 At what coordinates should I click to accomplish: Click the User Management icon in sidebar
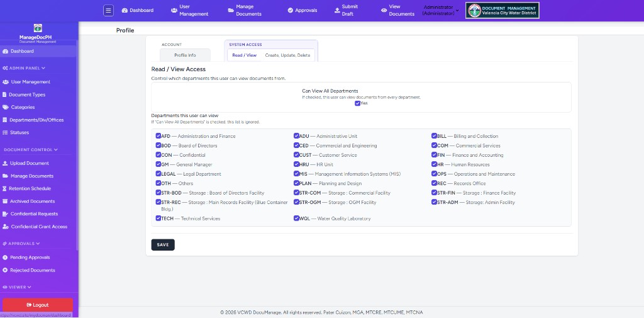pyautogui.click(x=6, y=82)
